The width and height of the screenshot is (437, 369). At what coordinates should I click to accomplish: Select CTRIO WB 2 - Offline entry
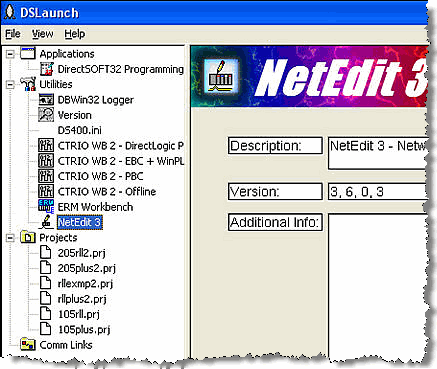click(x=107, y=192)
